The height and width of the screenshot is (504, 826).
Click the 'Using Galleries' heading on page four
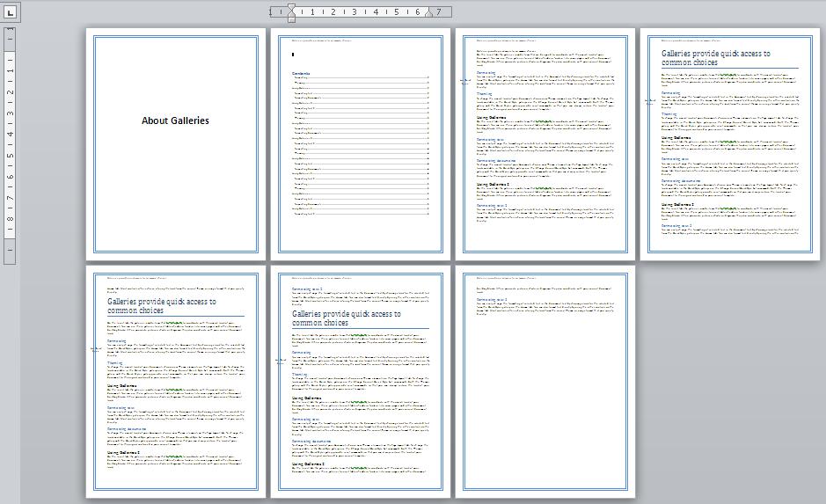coord(676,138)
